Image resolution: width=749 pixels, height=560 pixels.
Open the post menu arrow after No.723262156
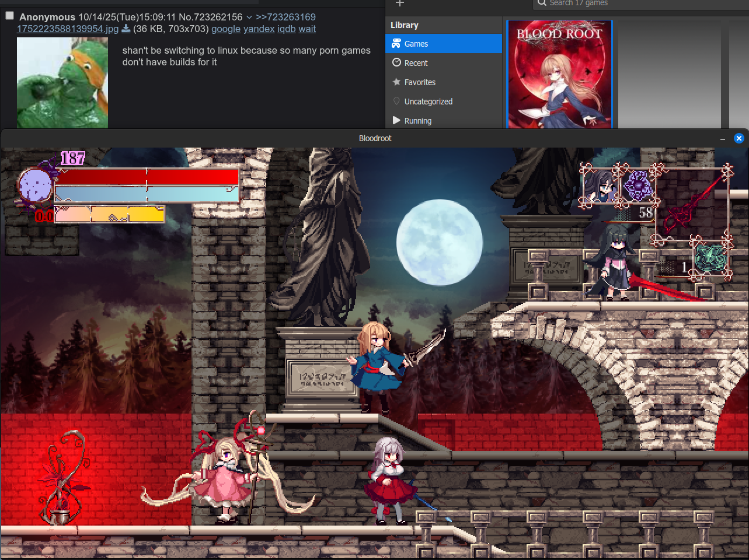tap(249, 17)
